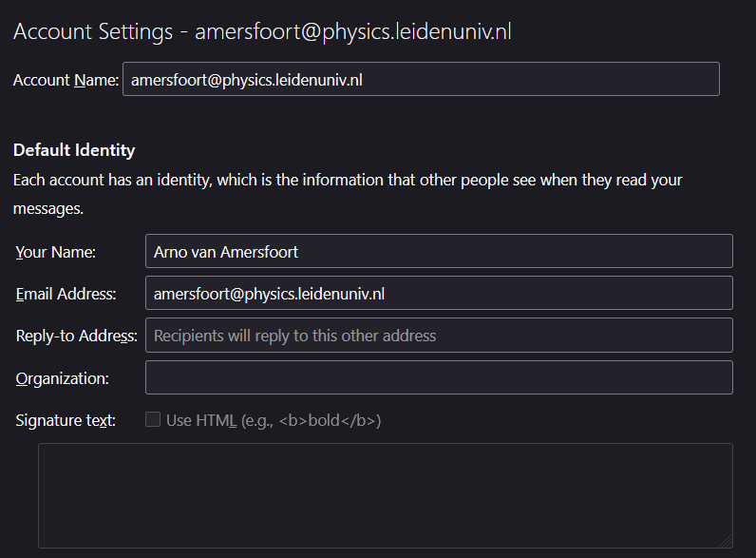This screenshot has width=756, height=558.
Task: Click the 'Organization:' label
Action: 63,378
